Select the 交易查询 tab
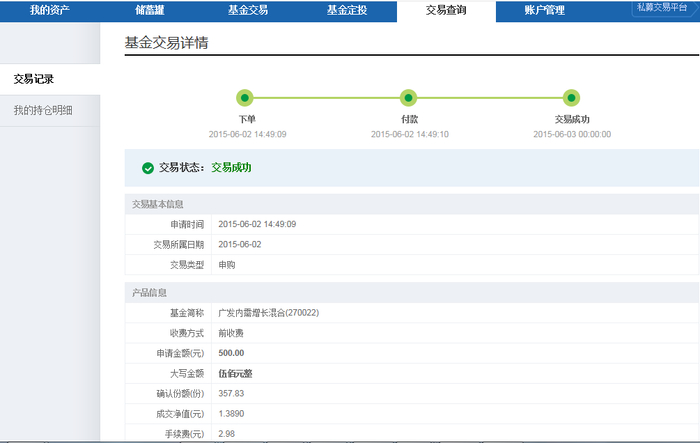This screenshot has height=443, width=700. tap(446, 10)
